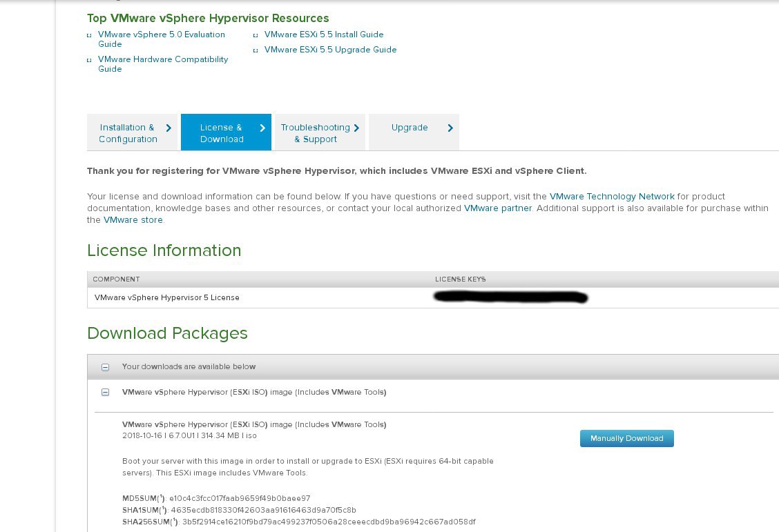
Task: Click 'Thank you for registering' bold message
Action: pyautogui.click(x=336, y=170)
